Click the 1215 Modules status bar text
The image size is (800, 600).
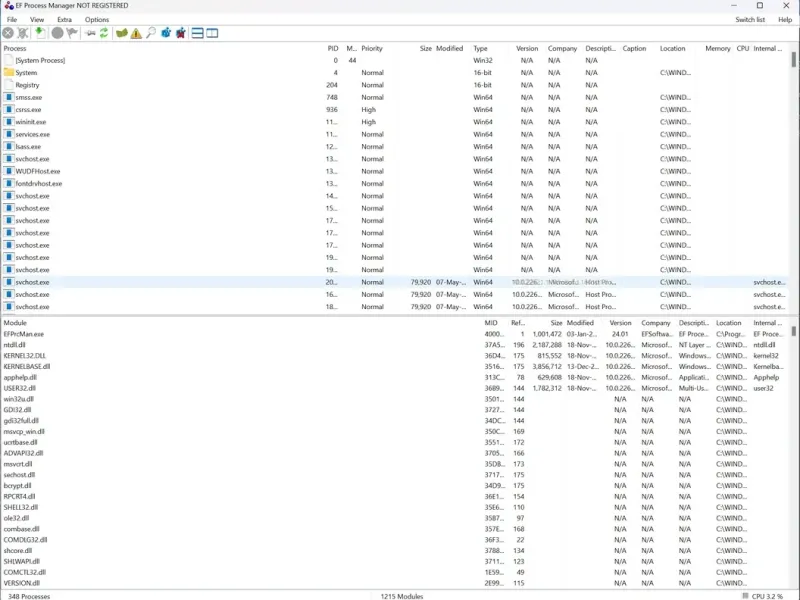tap(402, 596)
